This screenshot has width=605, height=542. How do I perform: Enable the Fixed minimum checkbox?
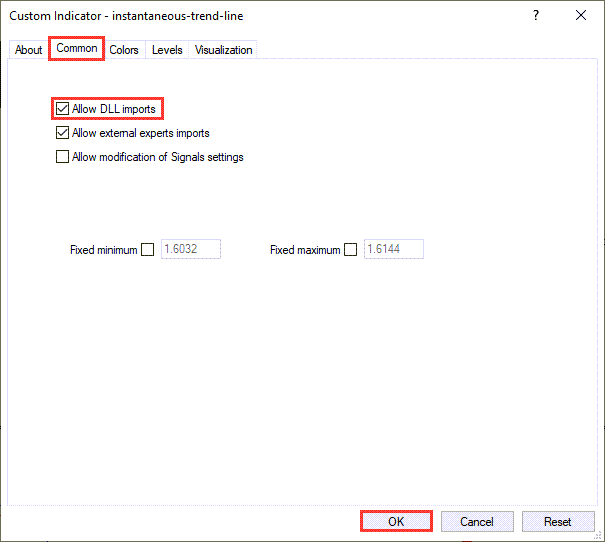tap(147, 250)
